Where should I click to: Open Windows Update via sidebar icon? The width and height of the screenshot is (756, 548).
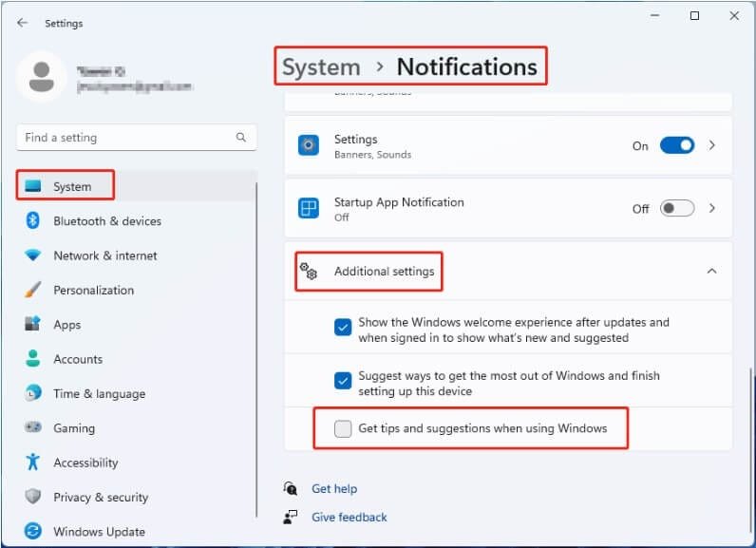[33, 532]
